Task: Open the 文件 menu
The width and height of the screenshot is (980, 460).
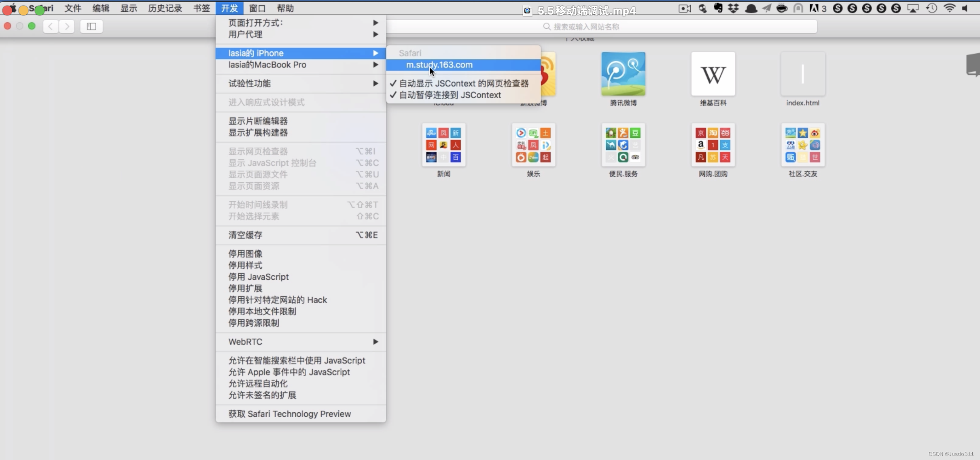Action: point(73,8)
